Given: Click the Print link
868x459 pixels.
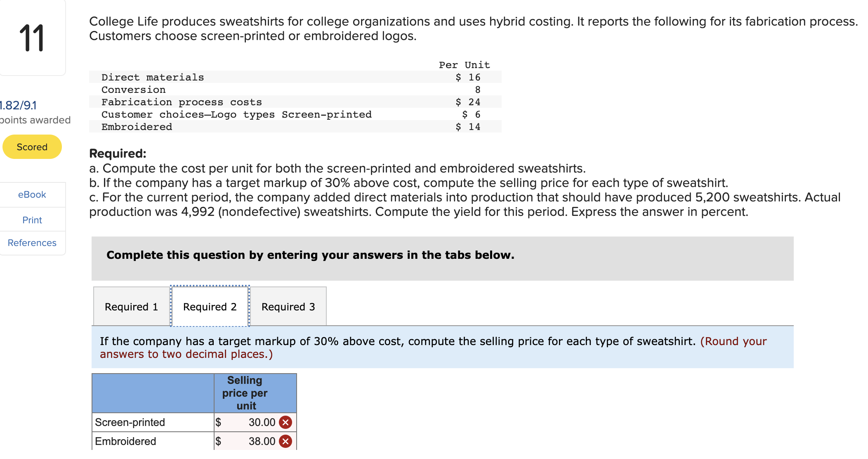Looking at the screenshot, I should pyautogui.click(x=32, y=220).
